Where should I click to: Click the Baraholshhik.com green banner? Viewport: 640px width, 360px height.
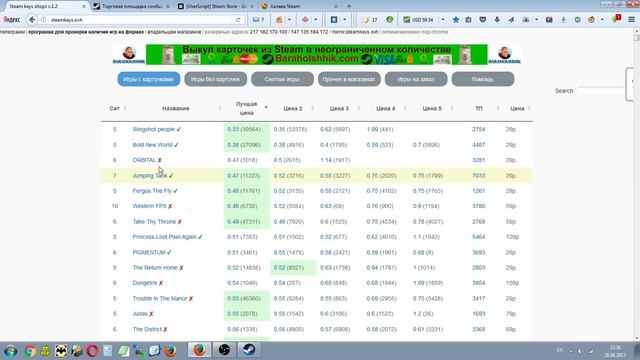click(x=317, y=54)
